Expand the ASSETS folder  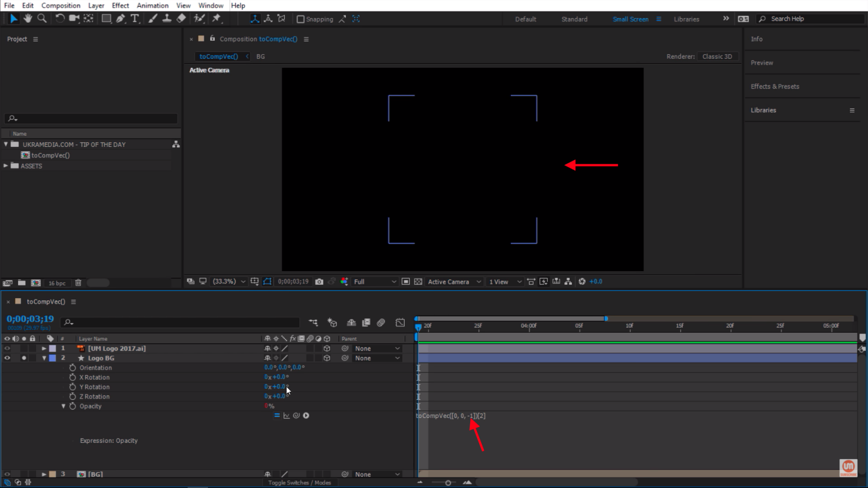click(x=6, y=166)
